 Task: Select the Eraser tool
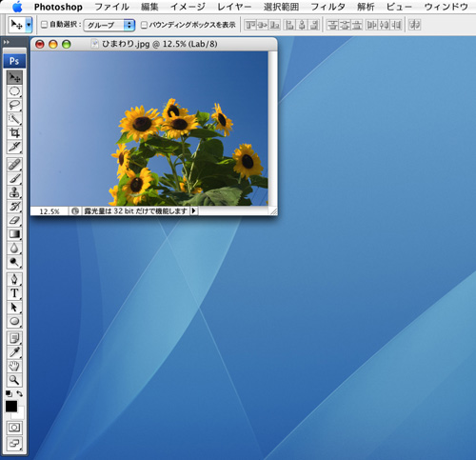click(14, 220)
